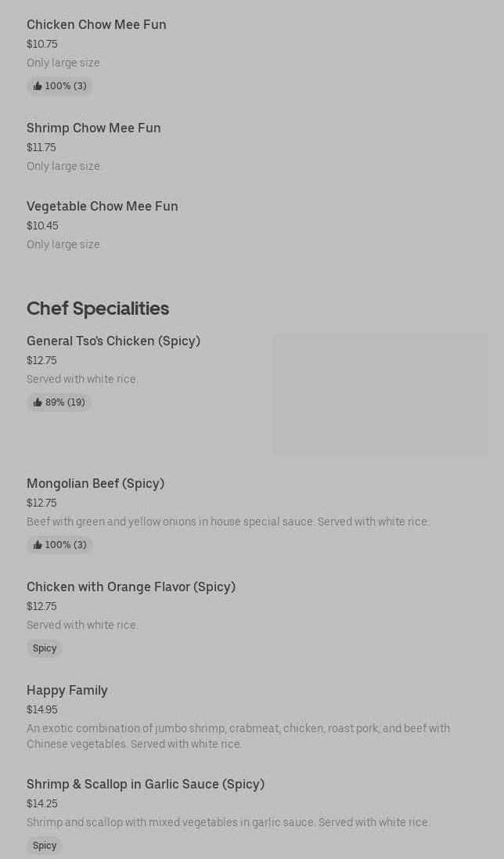Choose Mongolian Beef (Spicy) dish
The height and width of the screenshot is (859, 504).
click(x=95, y=483)
